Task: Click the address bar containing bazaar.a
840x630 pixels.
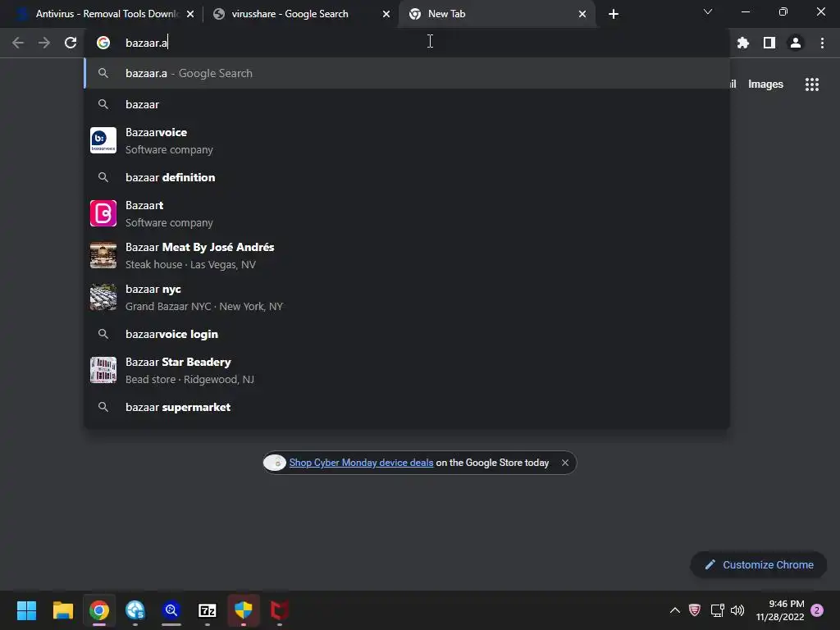Action: pyautogui.click(x=407, y=43)
